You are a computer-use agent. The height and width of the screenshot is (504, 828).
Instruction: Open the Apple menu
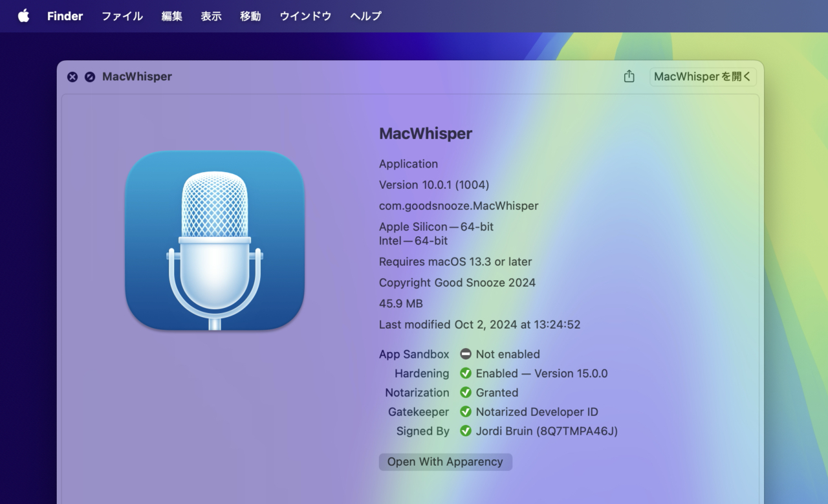tap(24, 16)
